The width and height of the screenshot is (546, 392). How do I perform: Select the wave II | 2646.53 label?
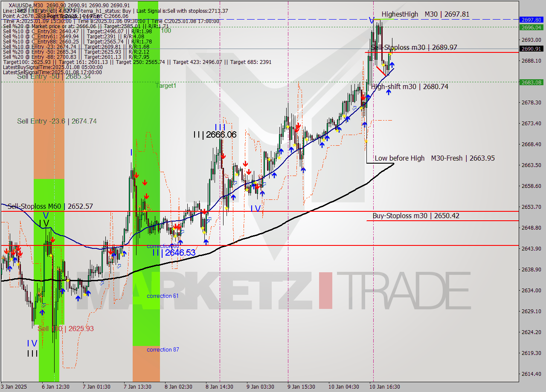point(174,253)
